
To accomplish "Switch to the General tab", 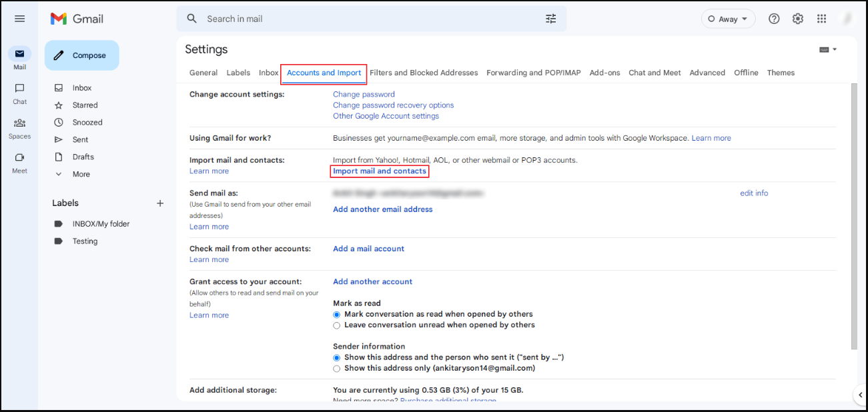I will (203, 73).
